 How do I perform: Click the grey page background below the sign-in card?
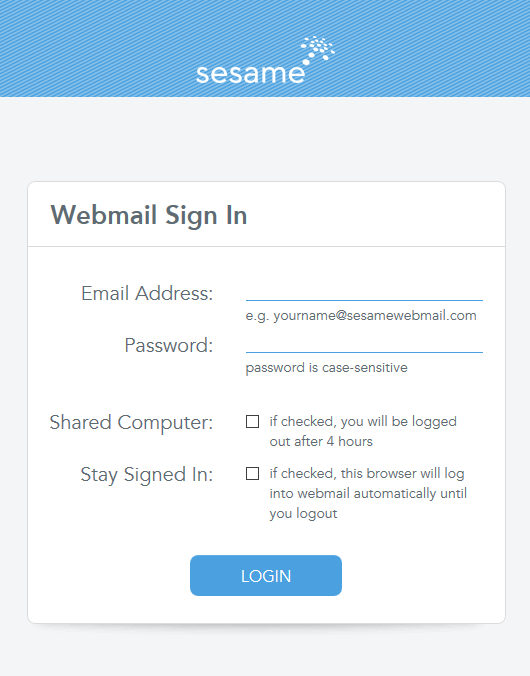[265, 651]
